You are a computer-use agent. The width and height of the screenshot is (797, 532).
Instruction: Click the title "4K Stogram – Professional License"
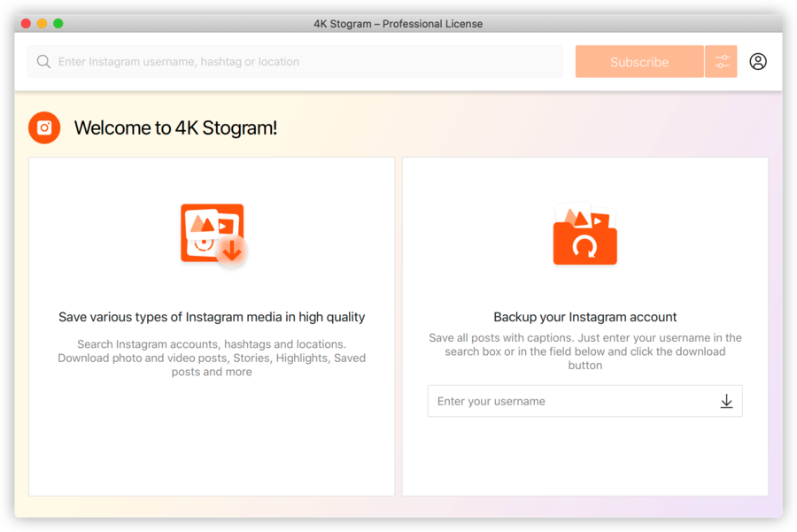pos(398,24)
